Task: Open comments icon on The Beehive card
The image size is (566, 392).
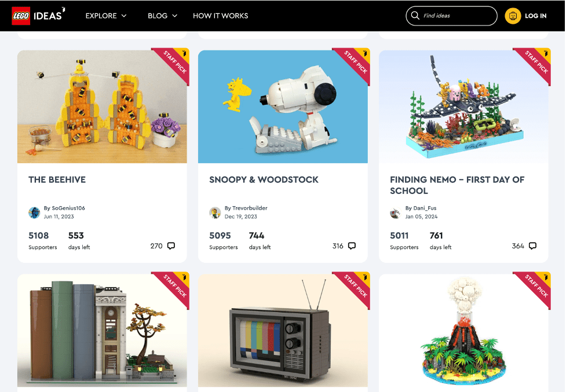Action: 171,246
